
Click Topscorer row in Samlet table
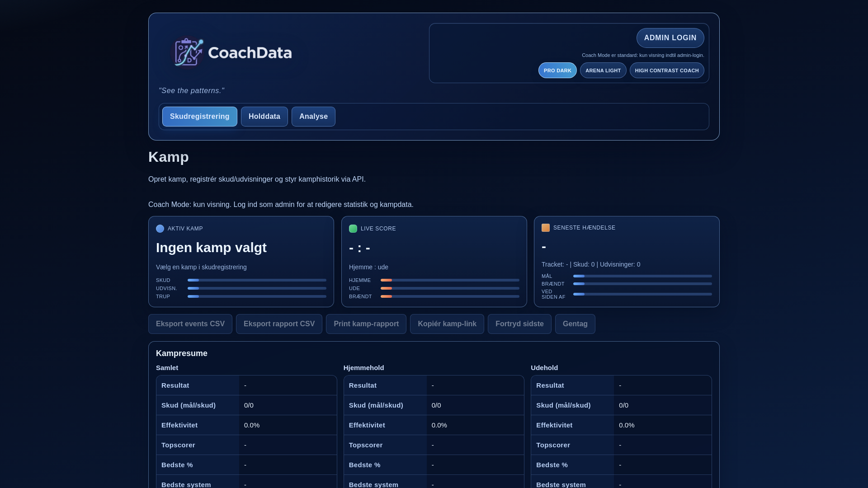coord(246,445)
